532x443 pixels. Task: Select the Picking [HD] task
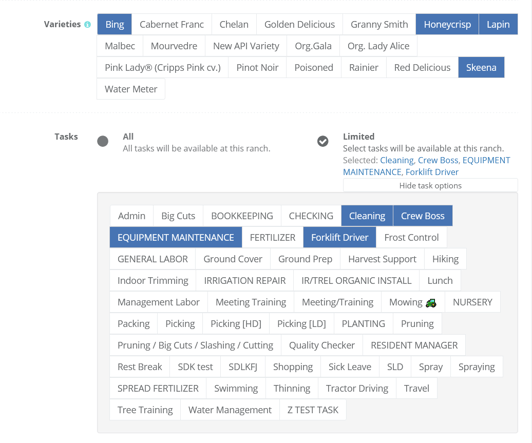[x=236, y=324]
